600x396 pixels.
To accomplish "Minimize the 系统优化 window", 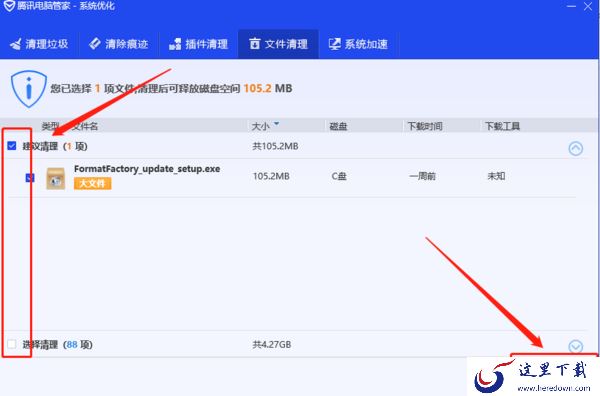I will [x=571, y=6].
